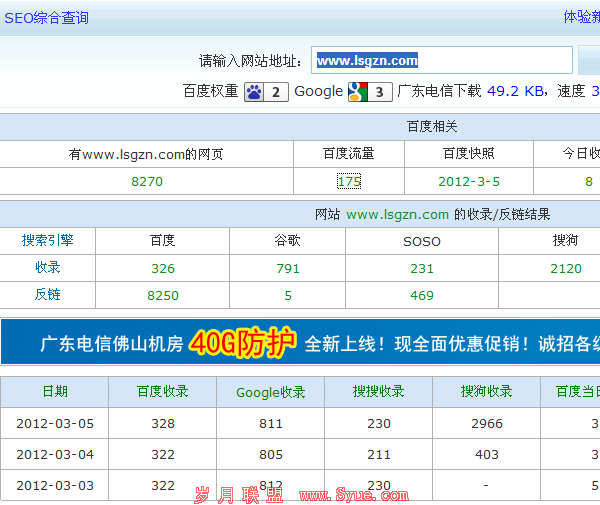The height and width of the screenshot is (505, 600).
Task: Click the Baidu traffic value 175
Action: click(x=349, y=182)
